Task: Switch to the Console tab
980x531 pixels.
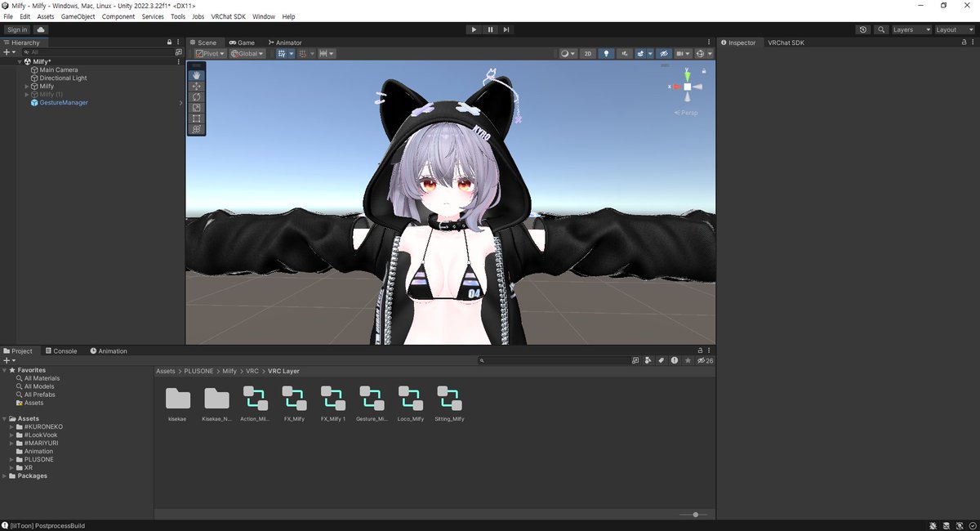Action: [60, 351]
